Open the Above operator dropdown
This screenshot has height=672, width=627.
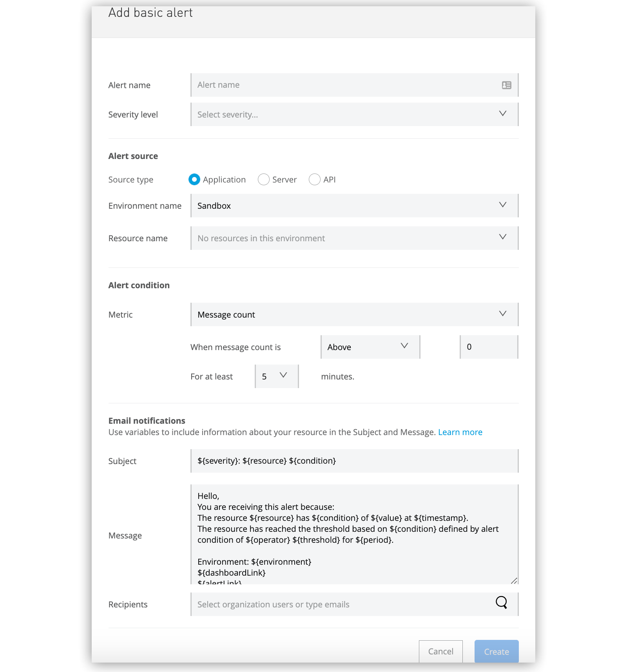370,347
